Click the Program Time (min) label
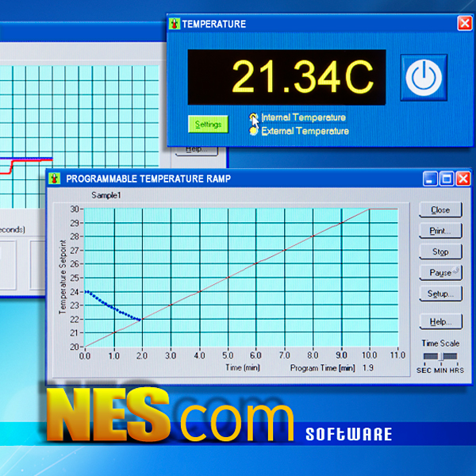 (323, 368)
